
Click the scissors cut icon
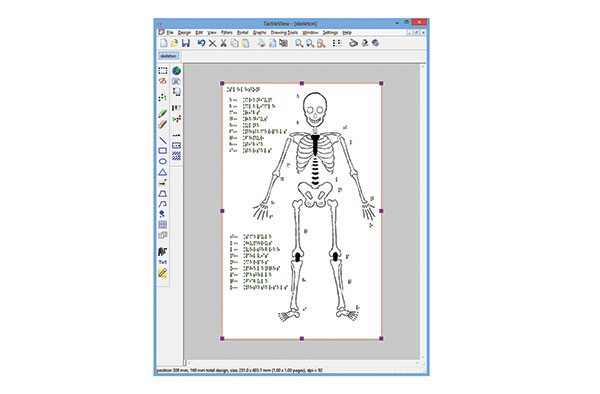223,43
